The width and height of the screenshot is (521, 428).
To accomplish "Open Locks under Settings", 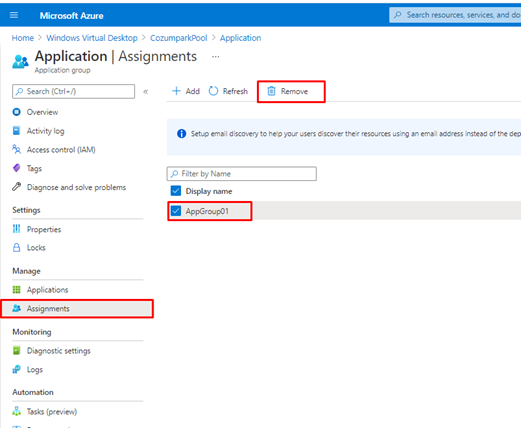I will (x=36, y=248).
